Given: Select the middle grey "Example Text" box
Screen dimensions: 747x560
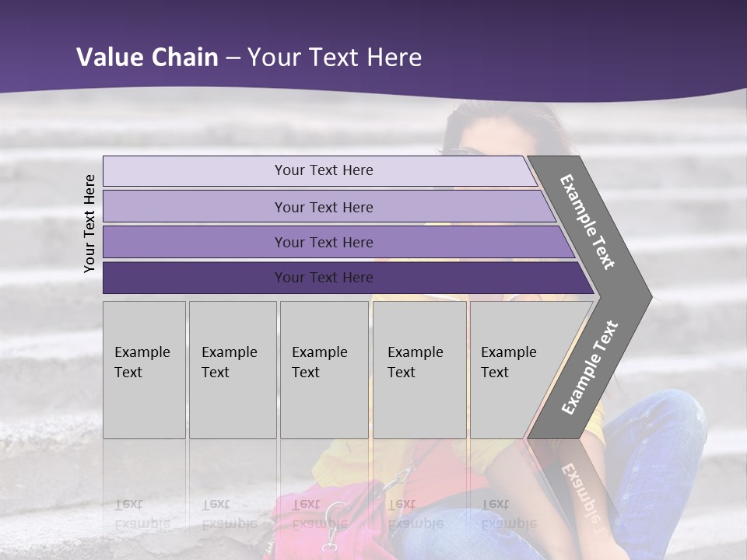Looking at the screenshot, I should pyautogui.click(x=324, y=369).
